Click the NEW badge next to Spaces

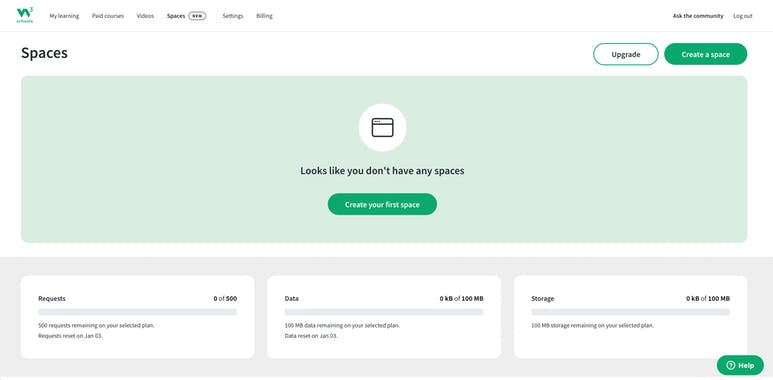[197, 16]
